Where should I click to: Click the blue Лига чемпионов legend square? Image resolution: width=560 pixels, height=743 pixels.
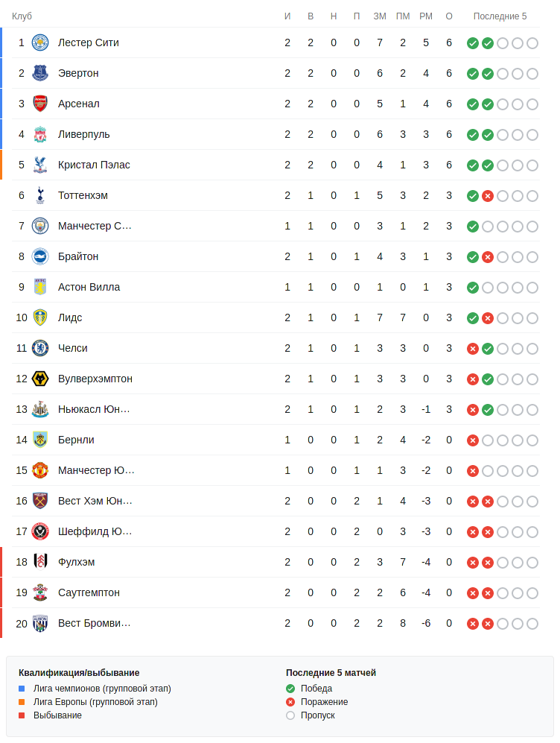pyautogui.click(x=22, y=689)
